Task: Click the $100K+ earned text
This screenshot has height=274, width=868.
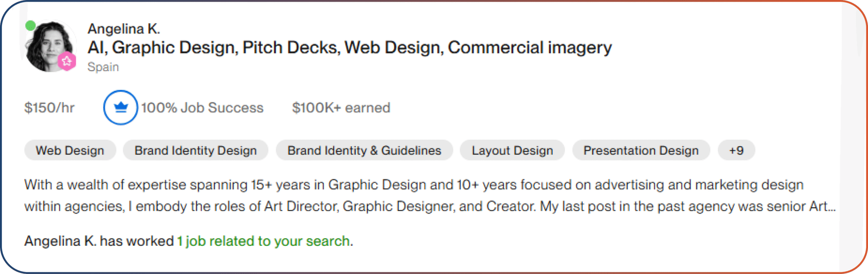Action: point(341,108)
